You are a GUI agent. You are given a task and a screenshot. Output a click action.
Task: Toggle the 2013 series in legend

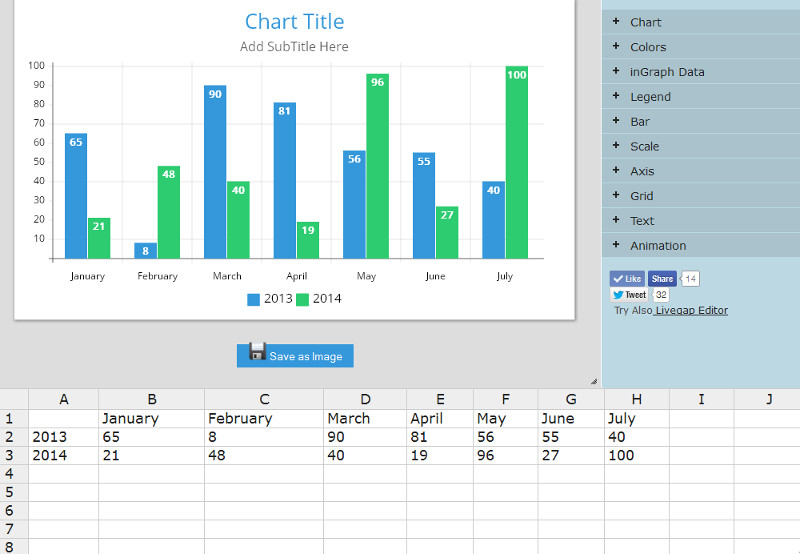pos(270,299)
